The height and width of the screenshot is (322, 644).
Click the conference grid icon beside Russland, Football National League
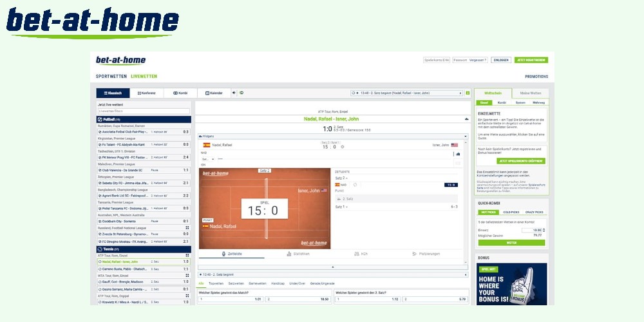pyautogui.click(x=187, y=227)
